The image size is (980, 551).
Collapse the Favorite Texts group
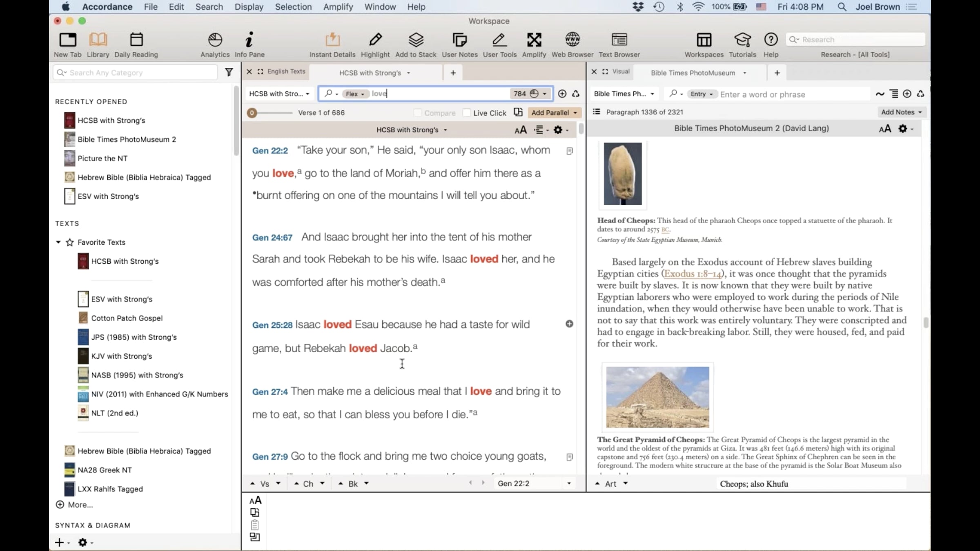tap(58, 242)
